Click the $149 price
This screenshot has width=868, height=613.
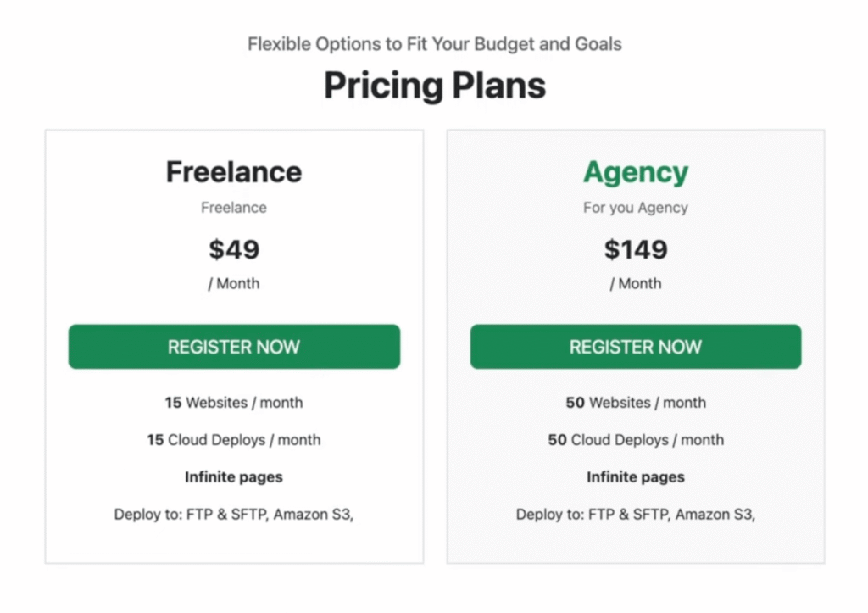point(636,249)
